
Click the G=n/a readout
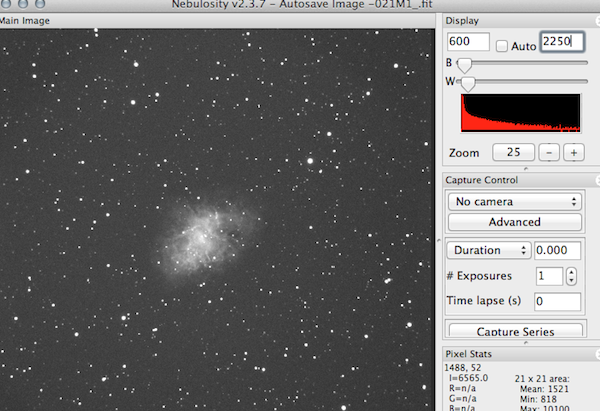[463, 398]
